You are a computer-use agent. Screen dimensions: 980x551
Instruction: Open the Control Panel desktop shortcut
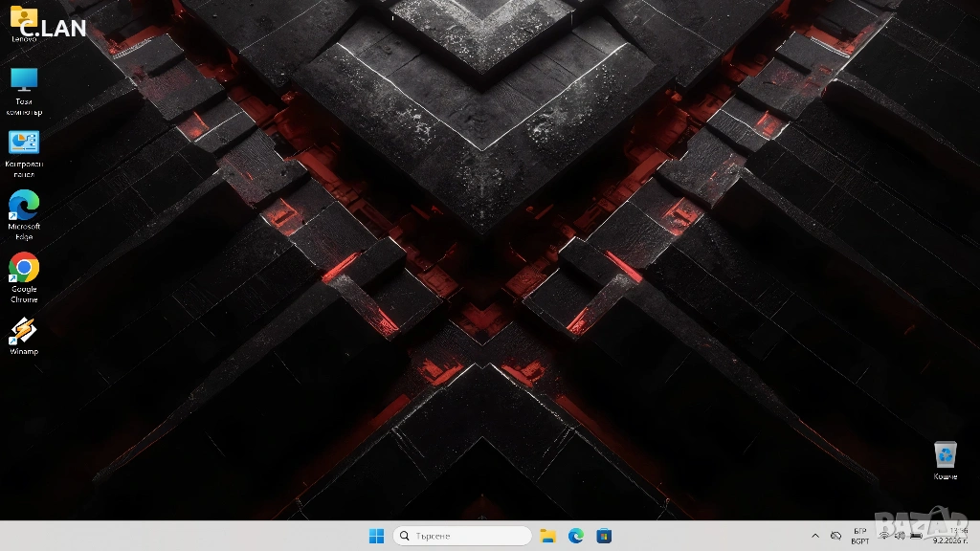(x=24, y=143)
